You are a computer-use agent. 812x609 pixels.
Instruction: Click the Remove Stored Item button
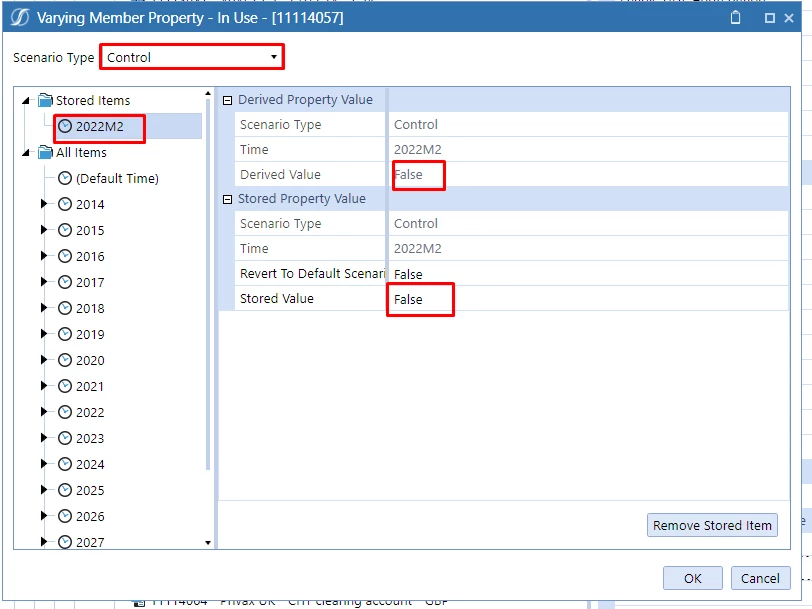tap(712, 525)
